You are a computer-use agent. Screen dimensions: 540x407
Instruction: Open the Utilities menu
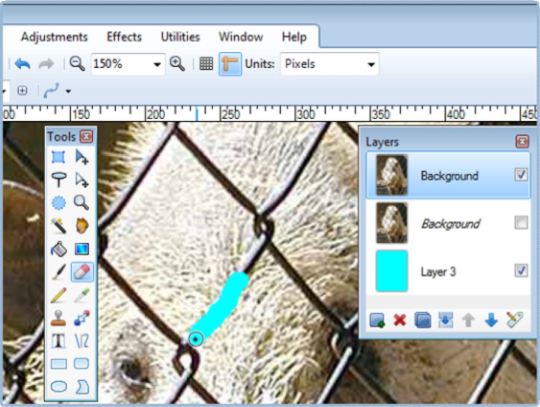tap(180, 37)
